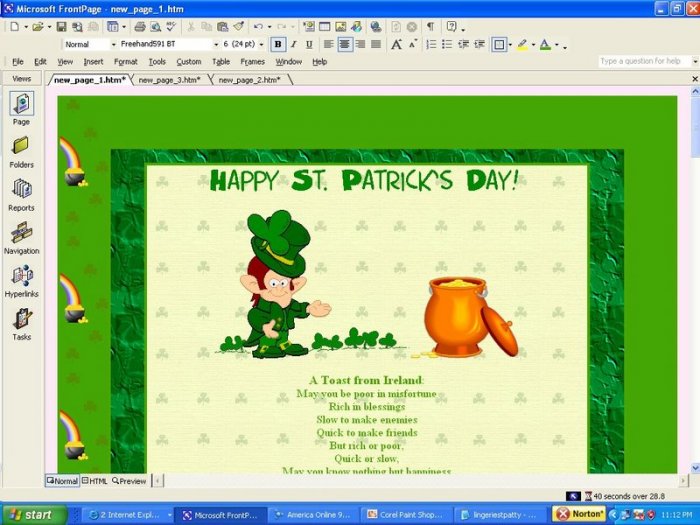The image size is (700, 525).
Task: Switch to new_page_2.htm tab
Action: tap(249, 80)
